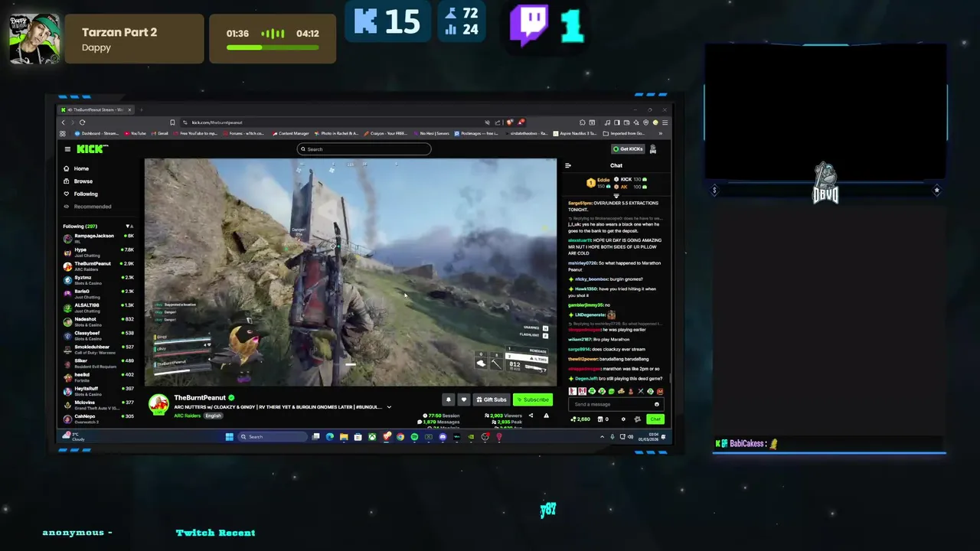Expand the stream title chevron
Screen dimensions: 980x551
pos(389,407)
